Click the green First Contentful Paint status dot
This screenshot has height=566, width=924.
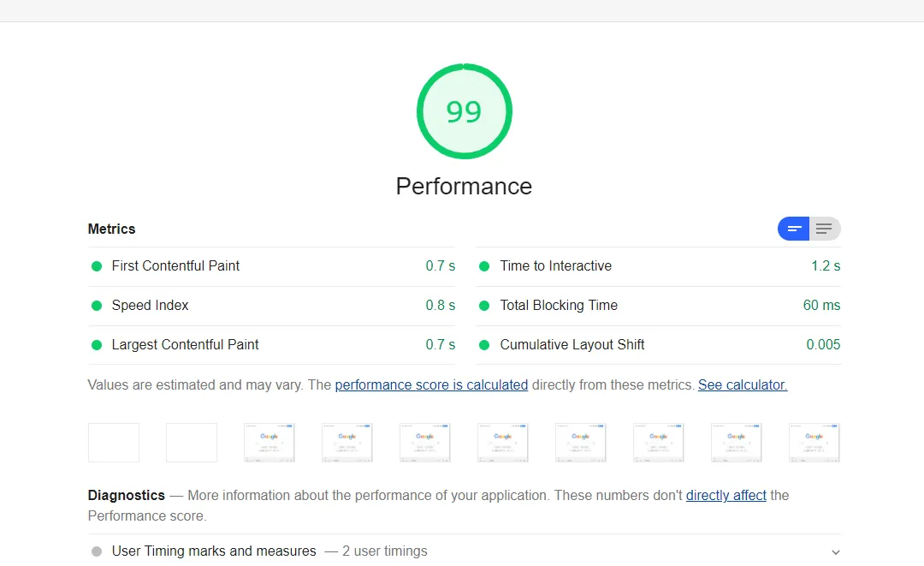pyautogui.click(x=97, y=266)
